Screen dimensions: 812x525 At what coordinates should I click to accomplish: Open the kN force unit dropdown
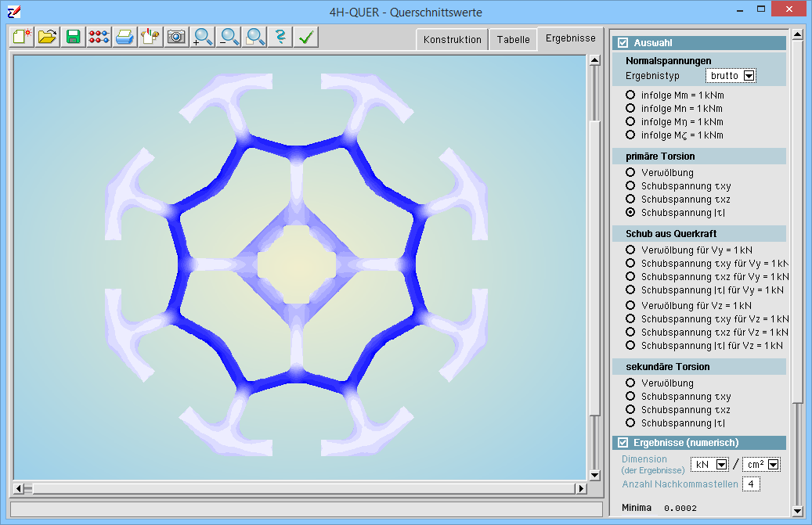click(x=722, y=465)
